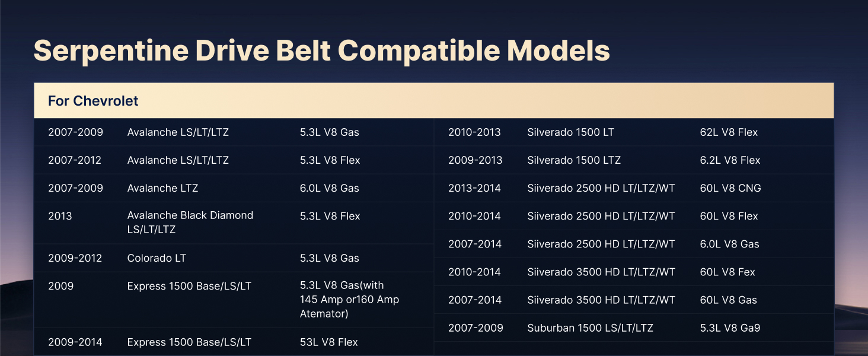Click the Serpentine Drive Belt Compatible Models heading
868x356 pixels.
322,51
